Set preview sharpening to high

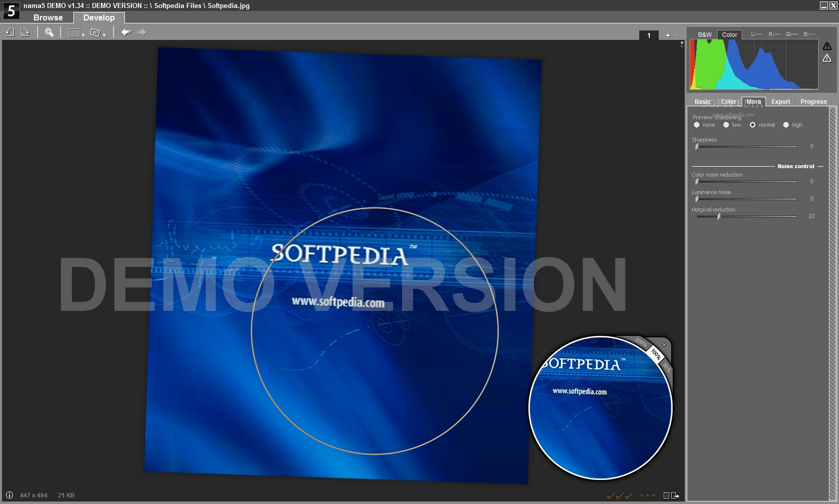click(x=786, y=125)
